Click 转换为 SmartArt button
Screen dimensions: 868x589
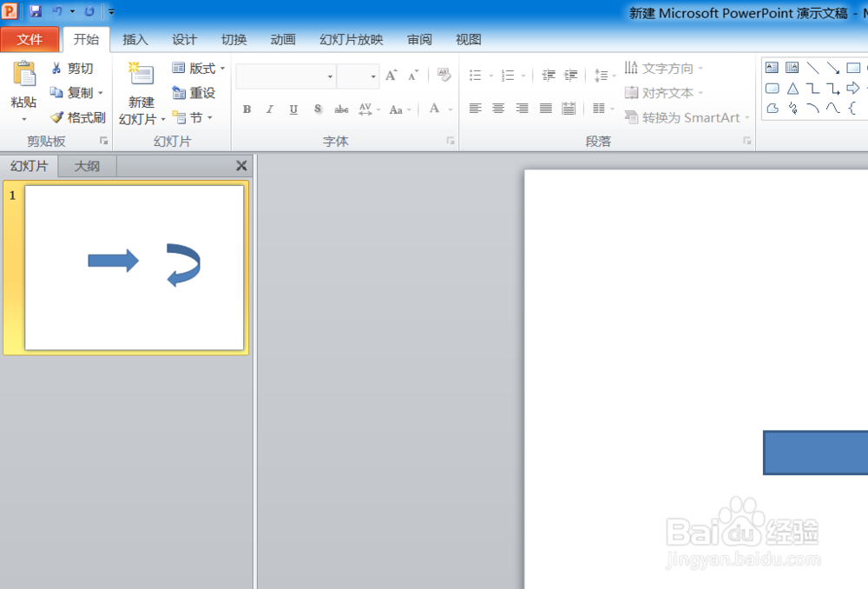pyautogui.click(x=687, y=117)
